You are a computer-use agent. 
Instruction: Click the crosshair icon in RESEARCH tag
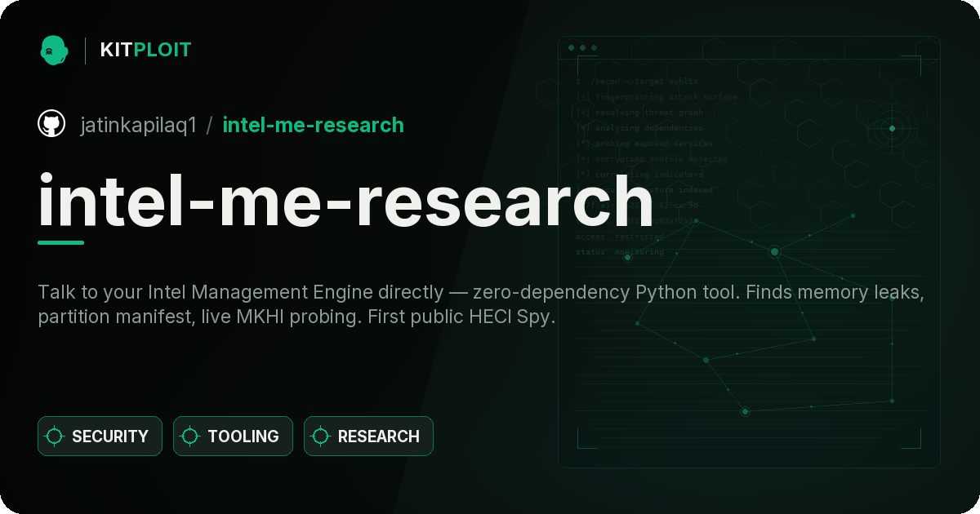coord(321,436)
